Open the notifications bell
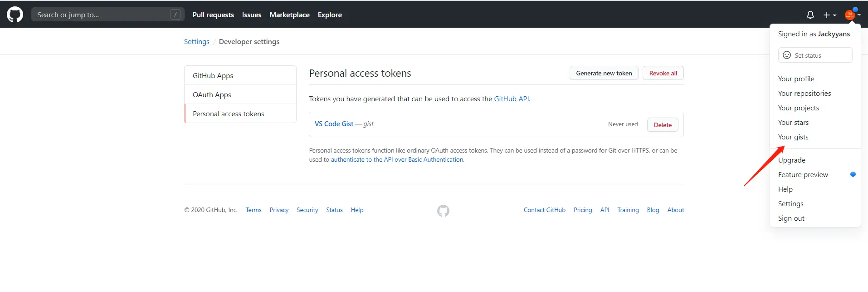Image resolution: width=868 pixels, height=292 pixels. point(810,15)
